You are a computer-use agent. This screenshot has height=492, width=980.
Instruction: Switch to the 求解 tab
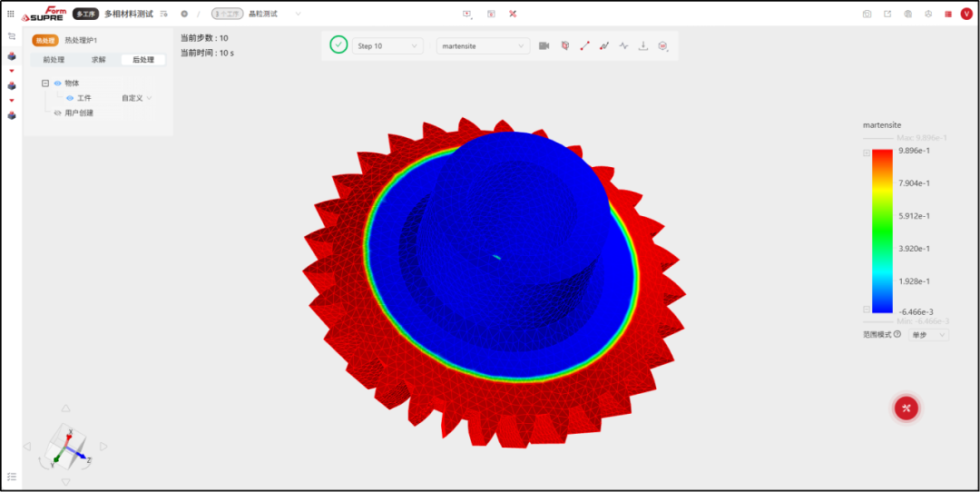click(x=99, y=60)
